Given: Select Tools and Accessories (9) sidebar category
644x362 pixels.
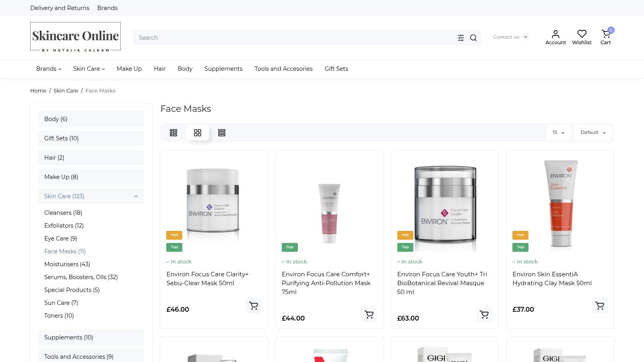Looking at the screenshot, I should pyautogui.click(x=91, y=356).
